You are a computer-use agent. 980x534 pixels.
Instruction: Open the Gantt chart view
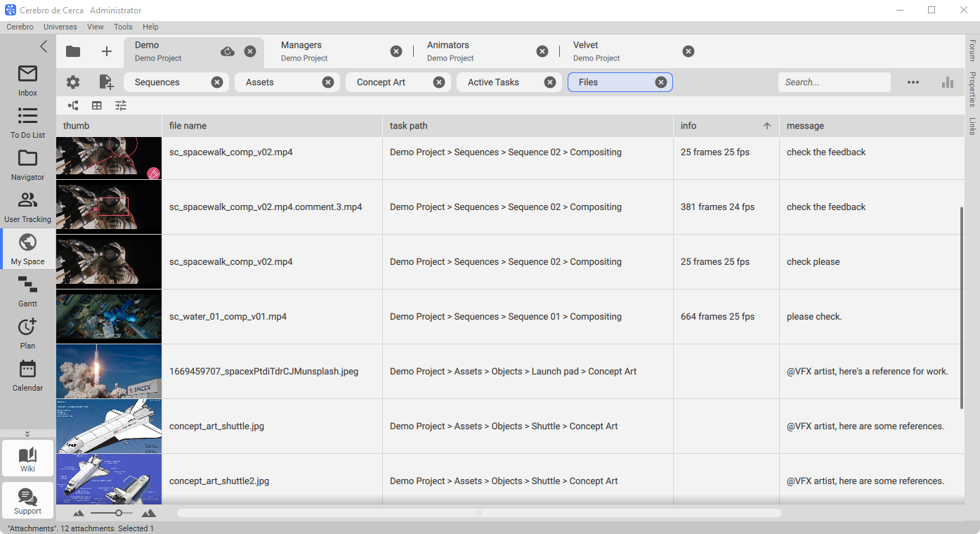point(27,291)
